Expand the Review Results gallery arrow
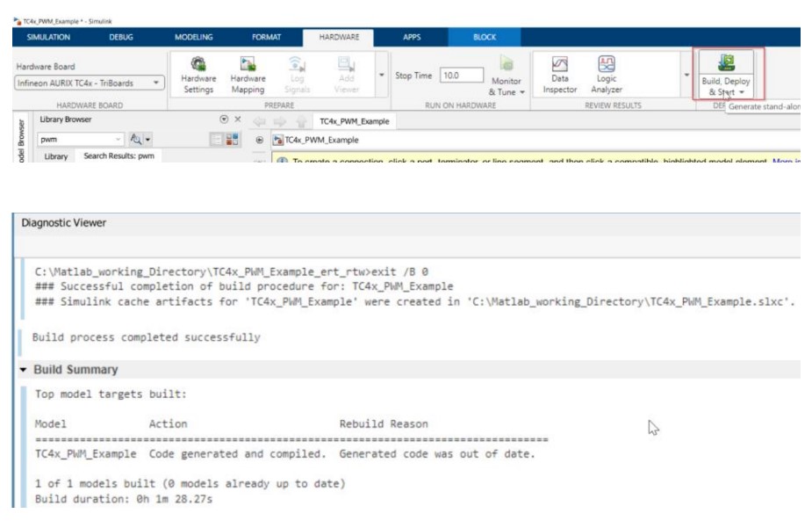 pos(686,76)
